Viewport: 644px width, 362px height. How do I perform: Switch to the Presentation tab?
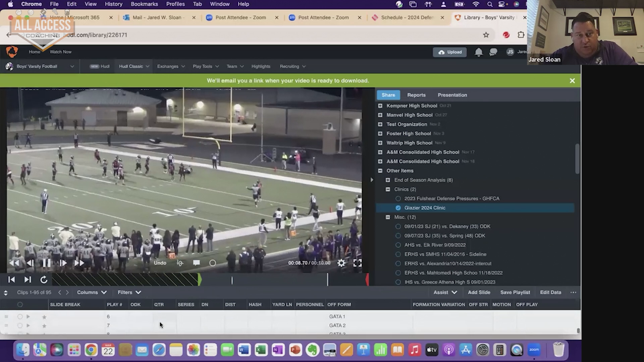coord(452,95)
